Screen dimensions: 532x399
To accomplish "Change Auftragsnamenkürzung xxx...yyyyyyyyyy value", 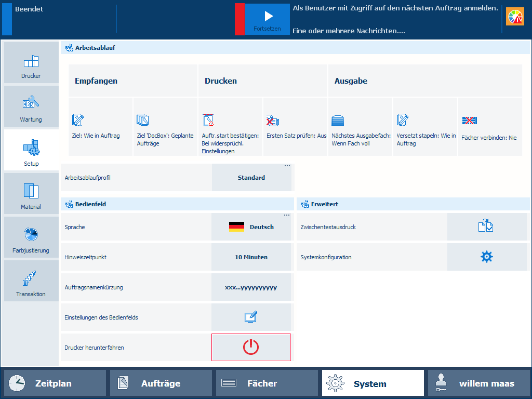I will click(x=251, y=287).
